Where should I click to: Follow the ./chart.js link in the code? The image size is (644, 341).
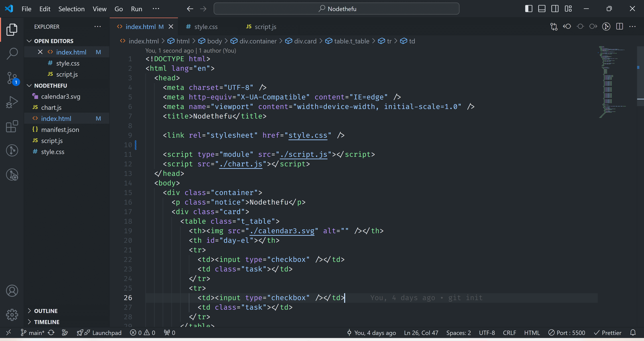[x=241, y=164]
